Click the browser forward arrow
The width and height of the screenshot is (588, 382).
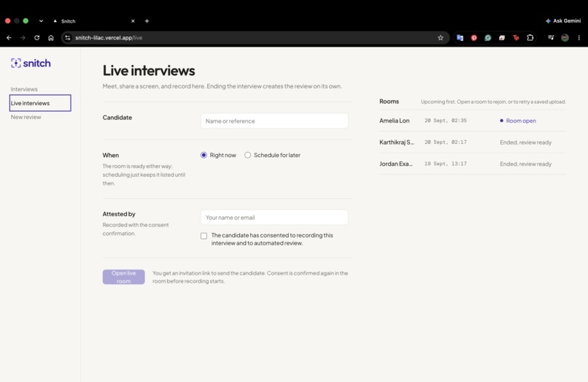[23, 37]
